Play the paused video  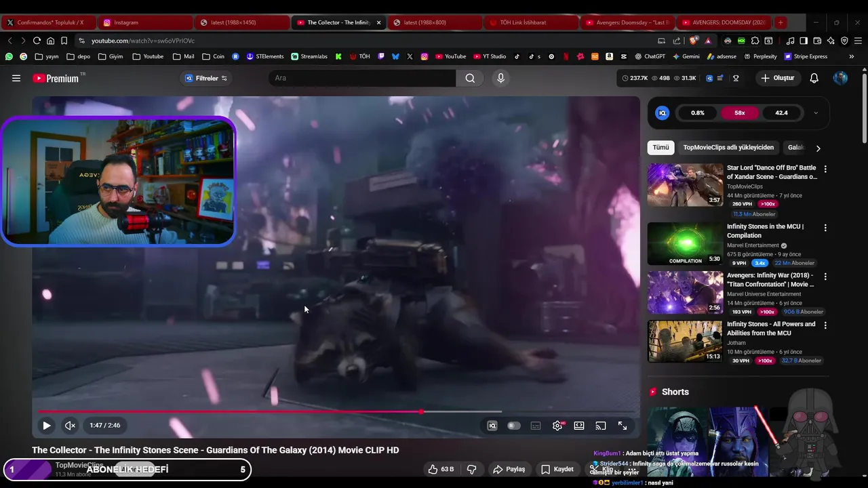(47, 426)
